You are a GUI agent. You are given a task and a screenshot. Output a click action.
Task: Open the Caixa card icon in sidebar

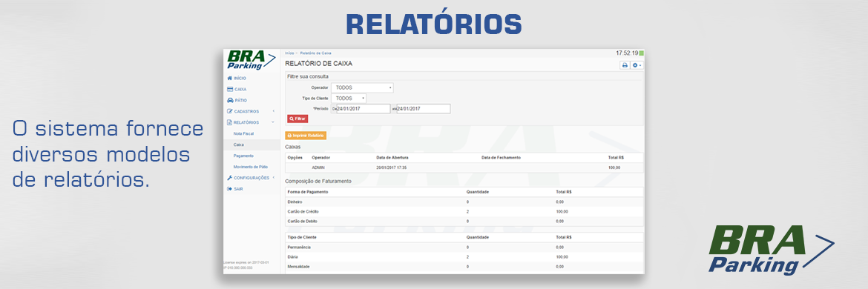(230, 90)
